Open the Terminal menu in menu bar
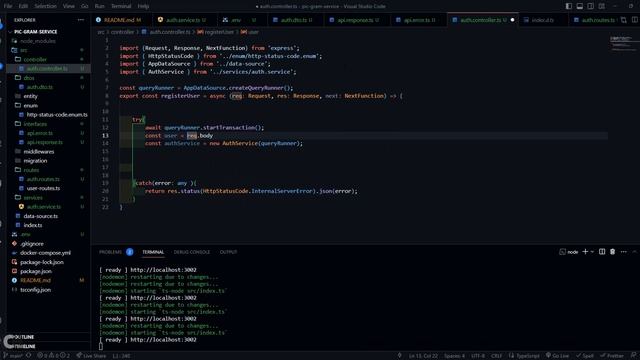 [x=121, y=6]
